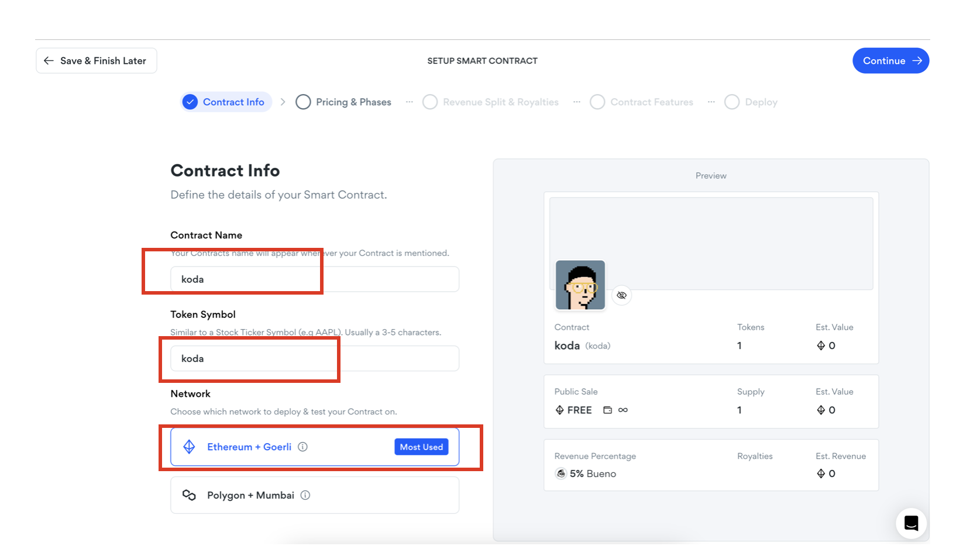The image size is (963, 560).
Task: Click the Contract Name input field
Action: coord(315,279)
